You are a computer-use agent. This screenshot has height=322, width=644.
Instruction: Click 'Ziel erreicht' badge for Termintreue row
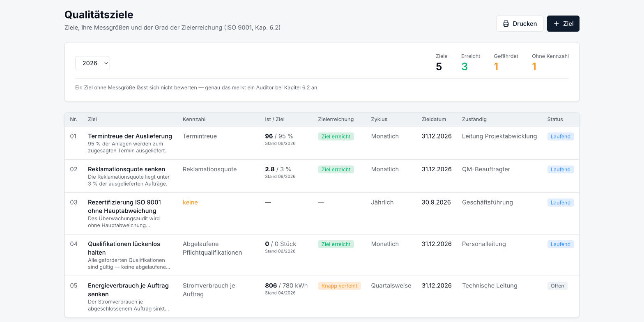pos(336,136)
